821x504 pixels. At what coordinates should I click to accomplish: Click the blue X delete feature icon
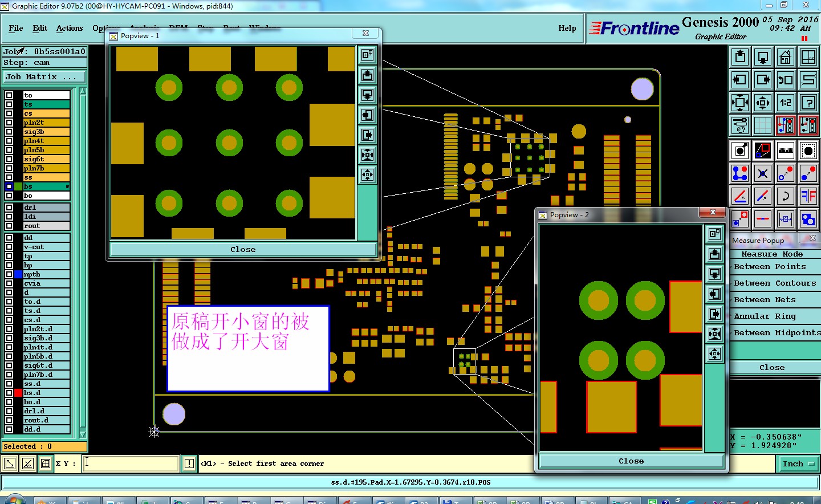pos(763,173)
